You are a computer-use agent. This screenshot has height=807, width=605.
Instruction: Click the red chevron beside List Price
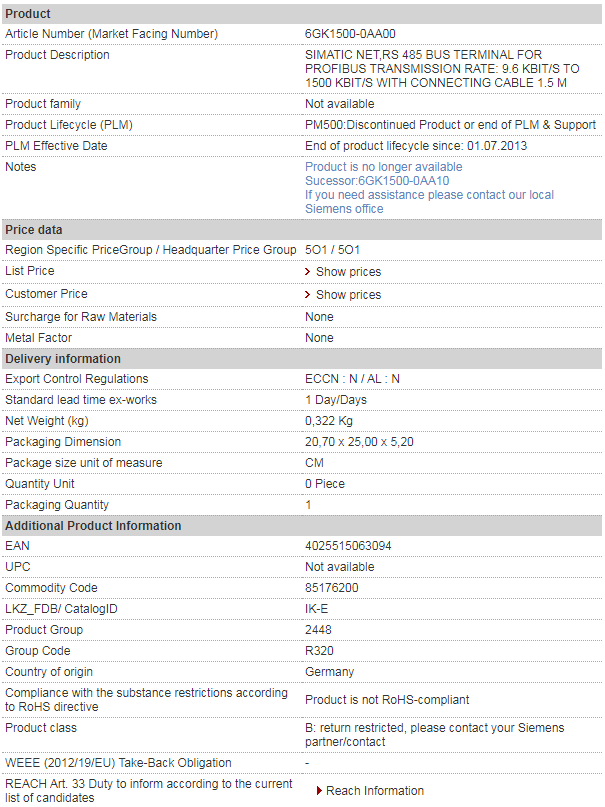tap(307, 272)
